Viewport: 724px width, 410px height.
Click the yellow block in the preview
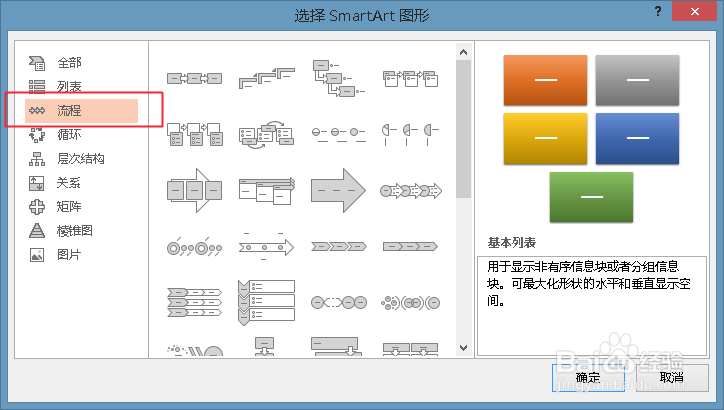click(x=545, y=139)
